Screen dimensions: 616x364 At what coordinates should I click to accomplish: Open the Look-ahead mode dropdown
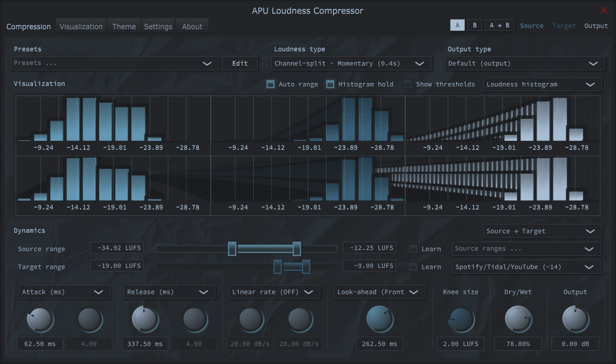pos(380,292)
